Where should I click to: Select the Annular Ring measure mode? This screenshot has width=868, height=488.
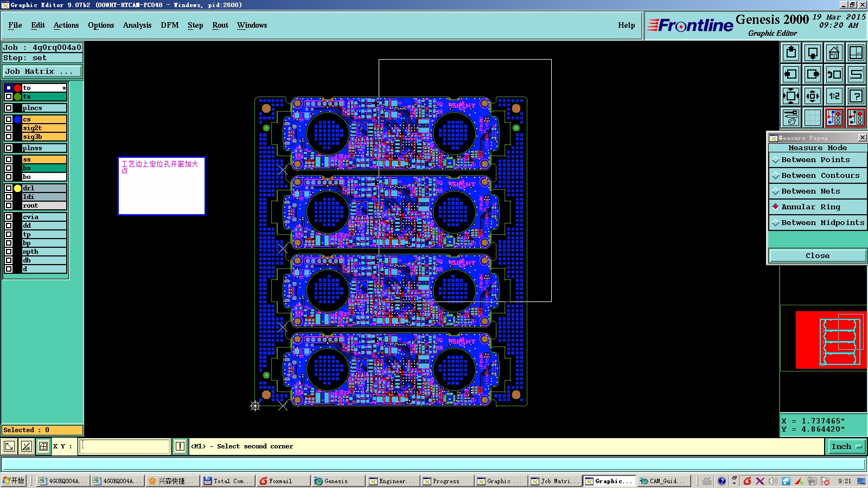[x=818, y=207]
